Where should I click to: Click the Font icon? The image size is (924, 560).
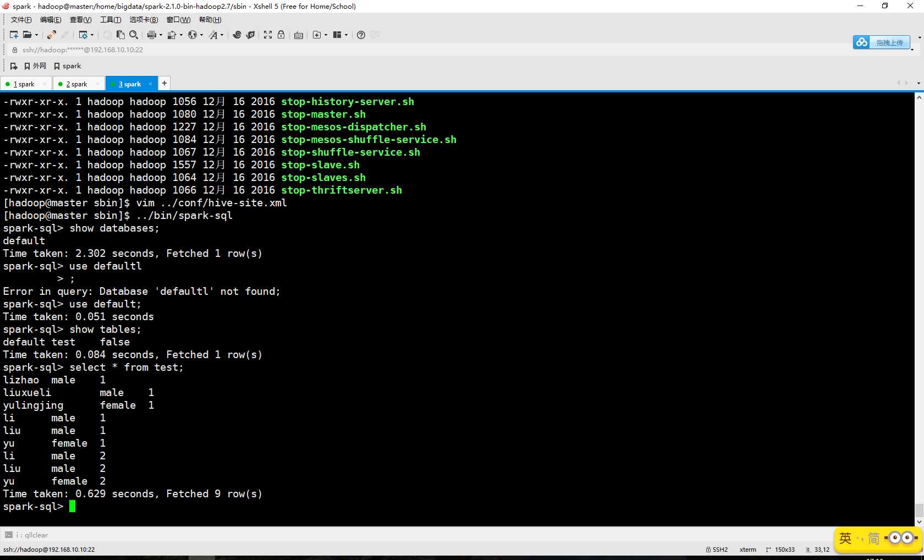point(213,35)
